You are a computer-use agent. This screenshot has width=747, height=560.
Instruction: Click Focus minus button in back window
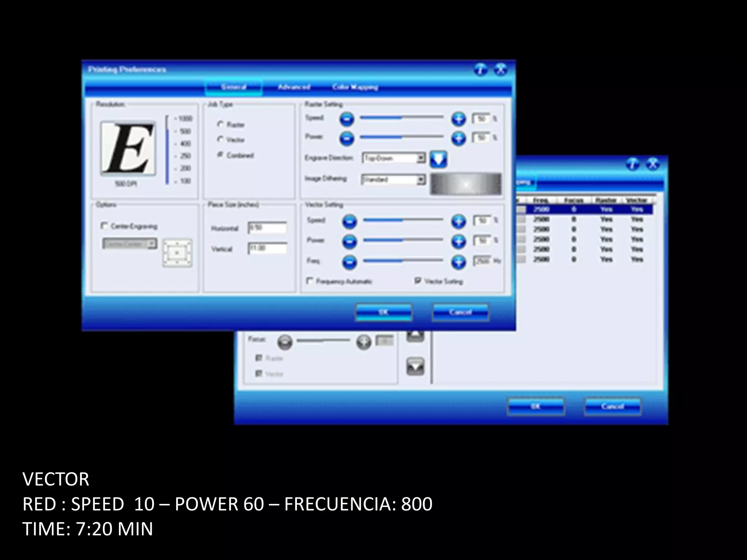pyautogui.click(x=285, y=342)
